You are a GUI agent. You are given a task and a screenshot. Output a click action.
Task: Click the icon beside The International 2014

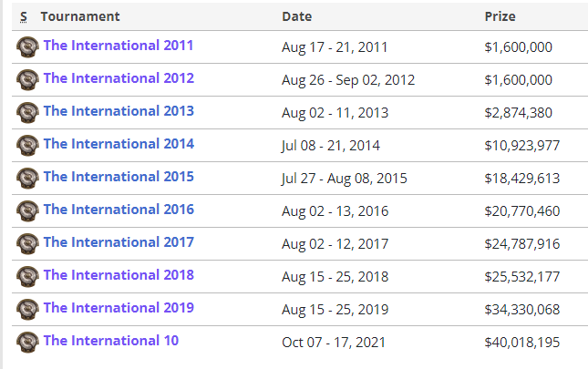27,146
